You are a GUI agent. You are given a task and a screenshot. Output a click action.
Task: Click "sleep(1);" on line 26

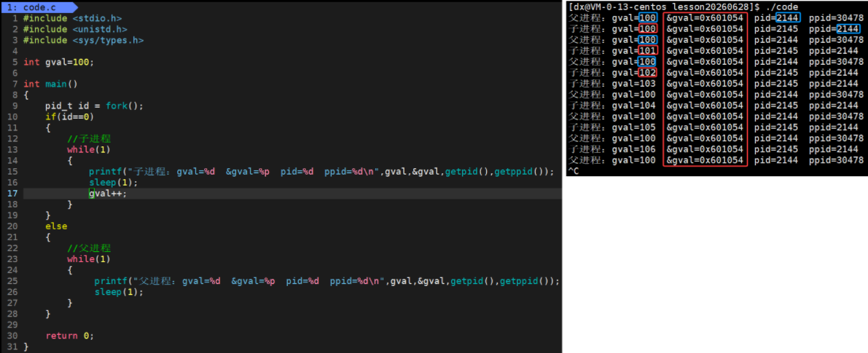pos(119,292)
